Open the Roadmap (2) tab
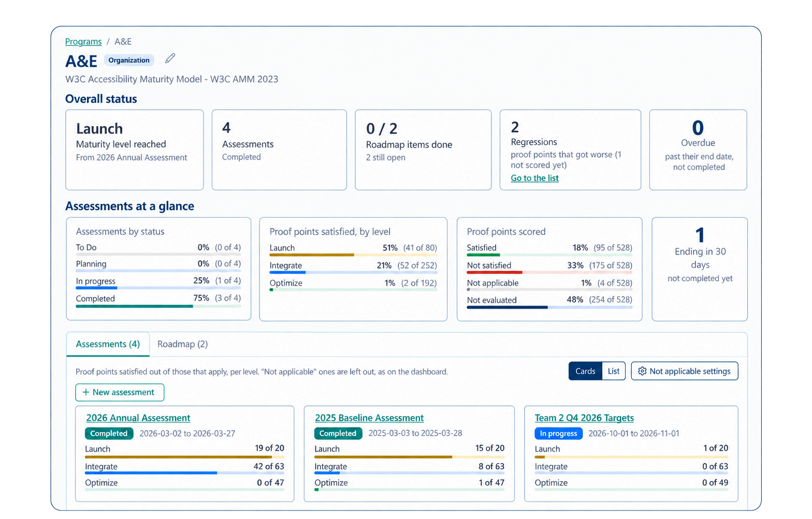 (182, 345)
